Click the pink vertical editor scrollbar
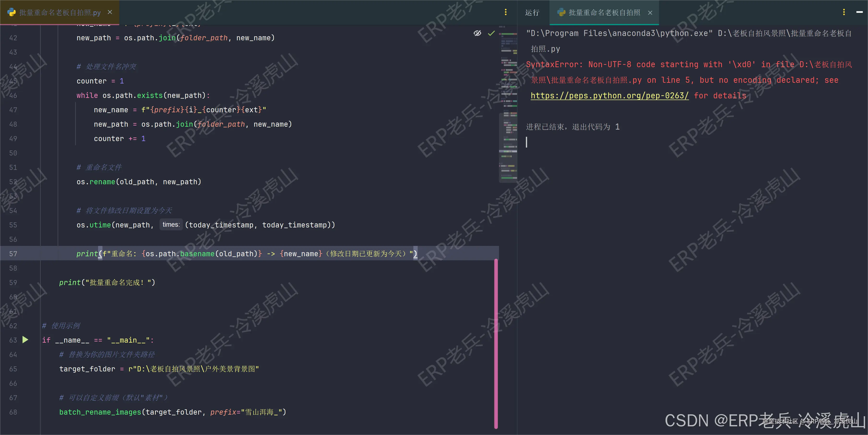Viewport: 868px width, 435px height. tap(496, 344)
